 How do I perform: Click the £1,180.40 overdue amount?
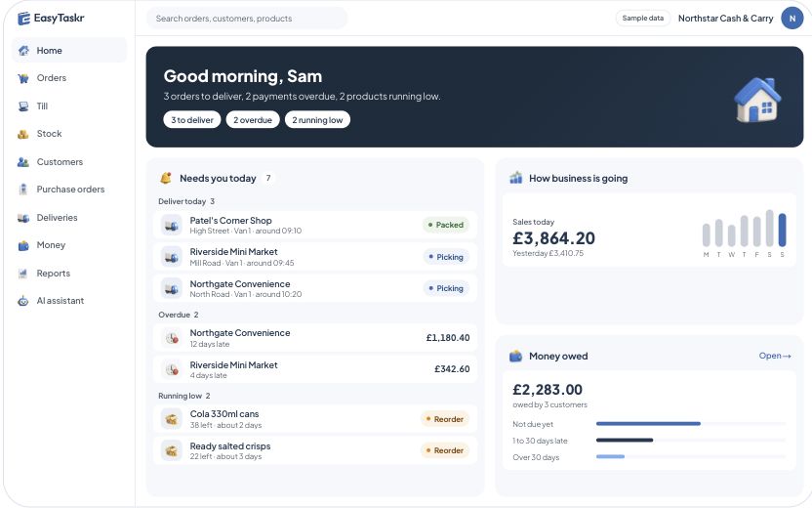(x=448, y=338)
